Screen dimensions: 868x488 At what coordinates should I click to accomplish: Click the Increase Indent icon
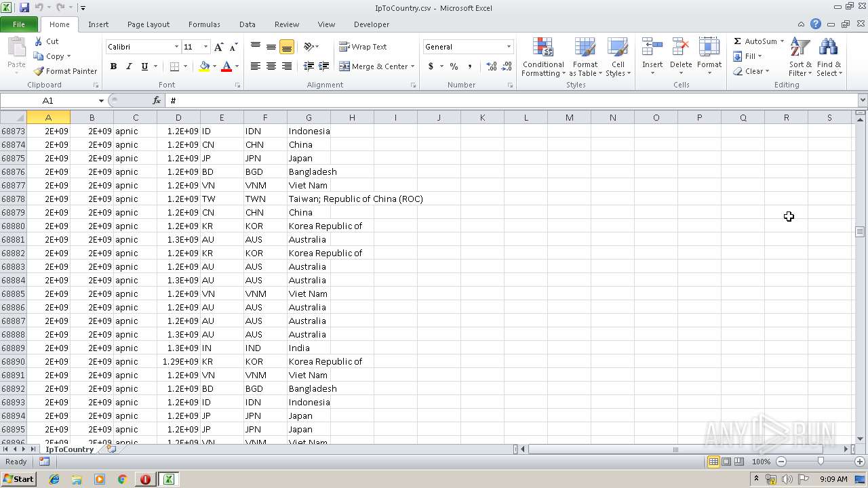324,66
